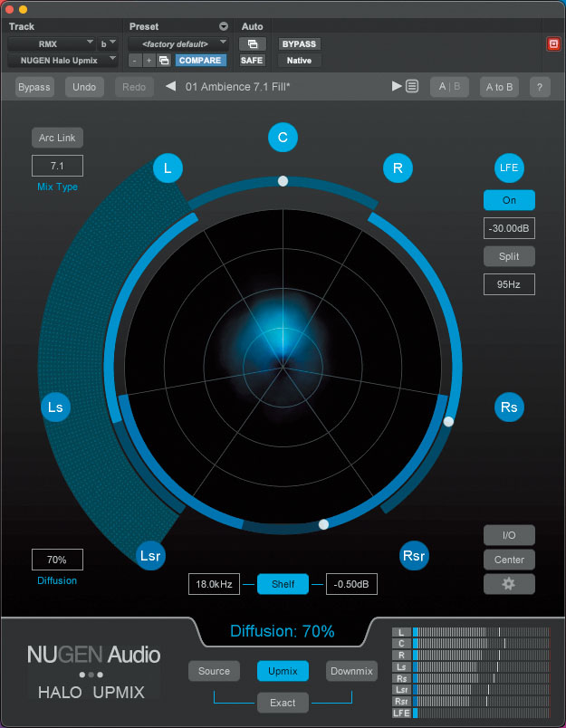Switch to Upmix monitoring
This screenshot has width=566, height=728.
point(283,671)
